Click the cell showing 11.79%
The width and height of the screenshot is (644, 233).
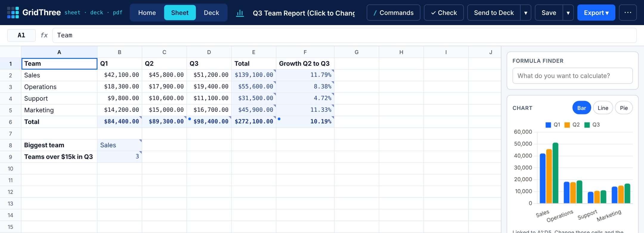coord(305,75)
